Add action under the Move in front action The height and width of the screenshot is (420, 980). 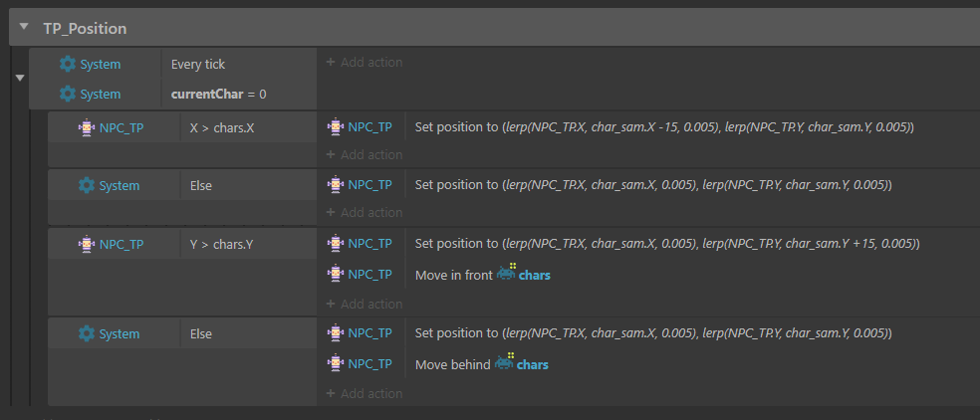click(365, 304)
